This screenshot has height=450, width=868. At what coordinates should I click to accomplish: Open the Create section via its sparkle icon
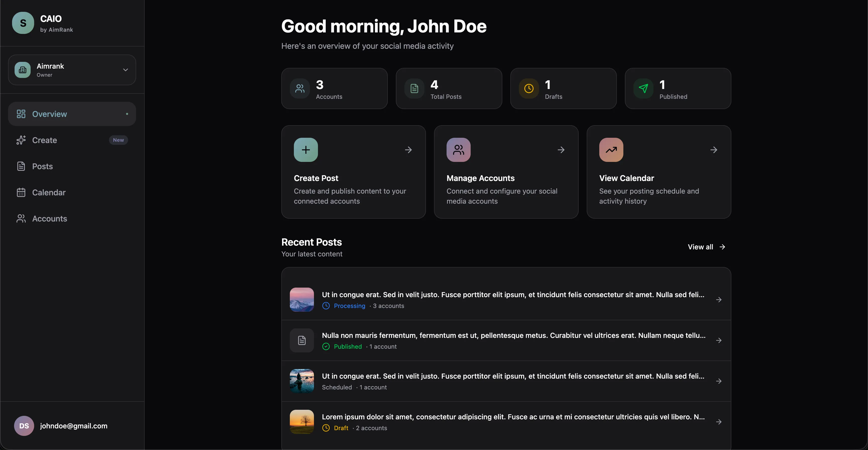tap(21, 140)
